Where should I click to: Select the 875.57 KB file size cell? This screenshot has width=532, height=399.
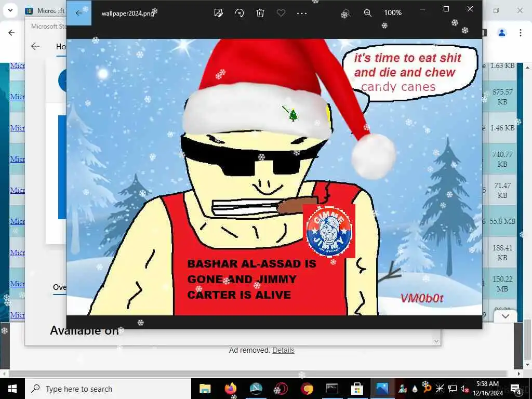coord(502,97)
